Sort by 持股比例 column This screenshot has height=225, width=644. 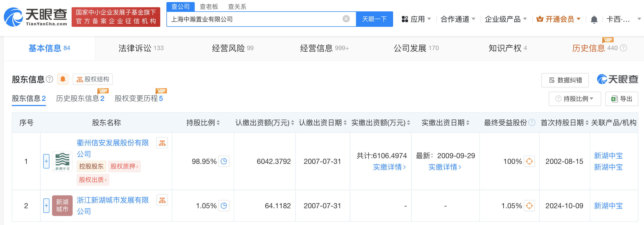click(x=218, y=123)
